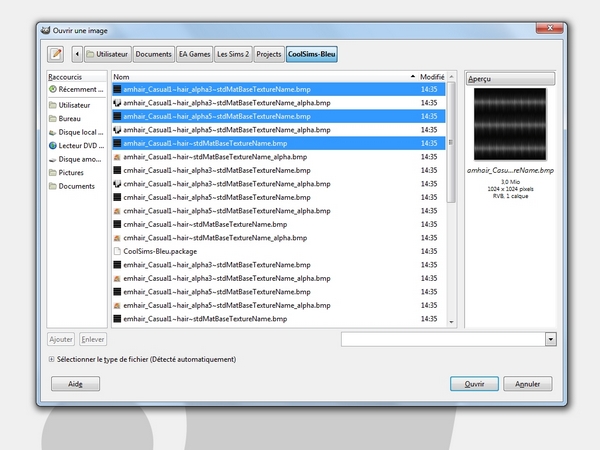The height and width of the screenshot is (450, 600).
Task: Go to EA Games path button
Action: (x=194, y=54)
